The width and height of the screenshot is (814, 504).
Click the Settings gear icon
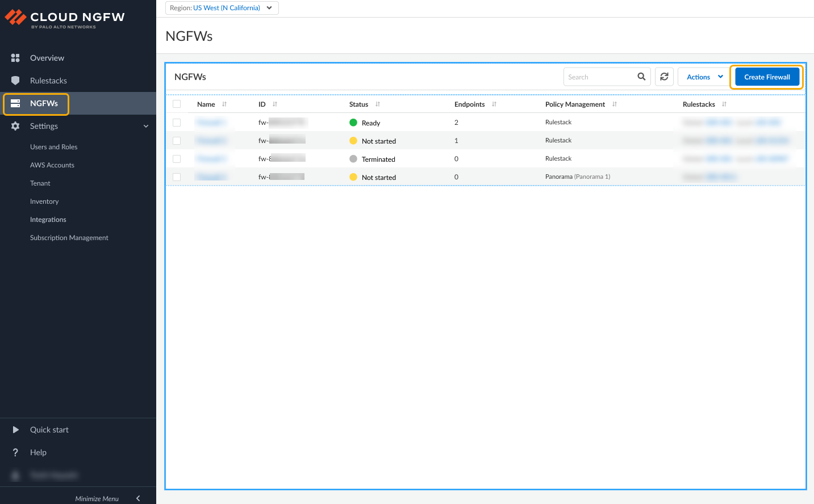coord(15,126)
